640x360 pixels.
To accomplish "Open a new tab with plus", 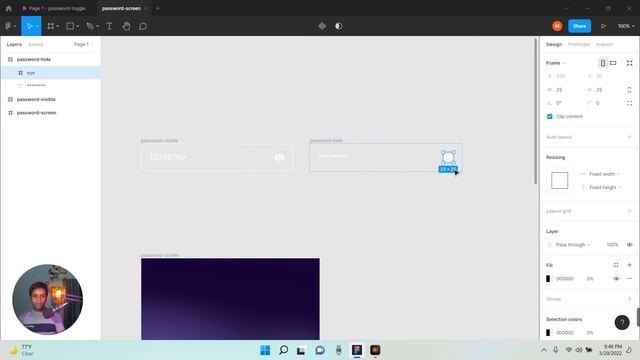I will tap(158, 8).
